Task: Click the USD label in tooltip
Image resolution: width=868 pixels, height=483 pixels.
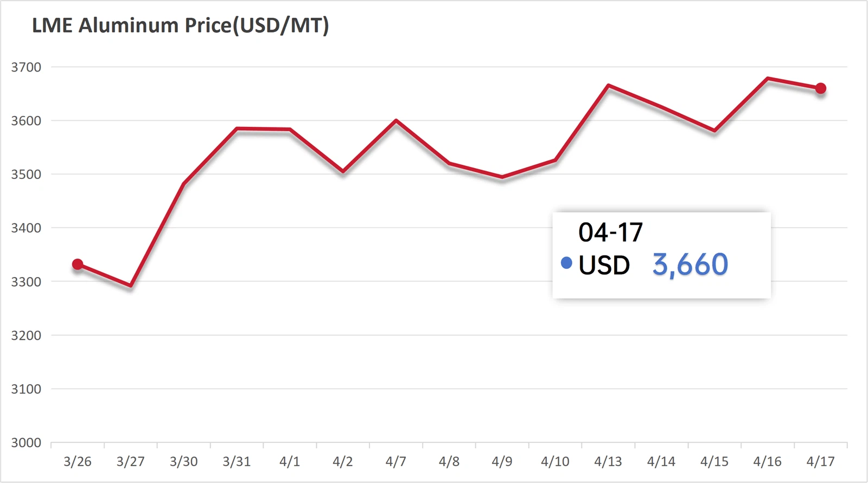Action: (x=604, y=265)
